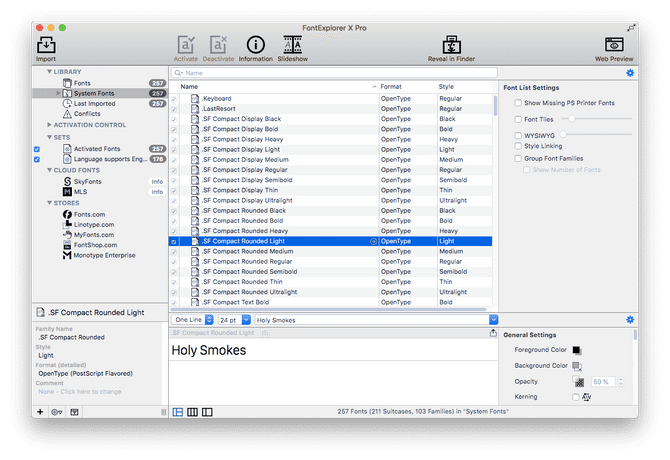Switch to split-pane layout icon
670x460 pixels.
[207, 412]
